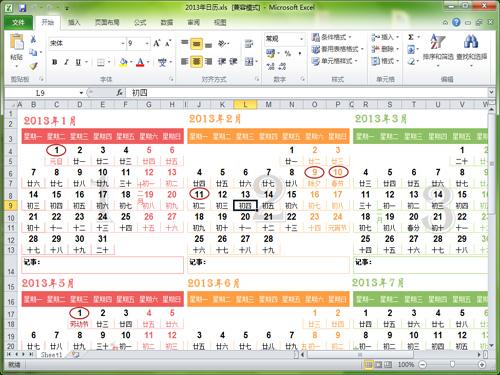Decrease font size with the small A icon
This screenshot has height=375, width=500.
(x=168, y=43)
